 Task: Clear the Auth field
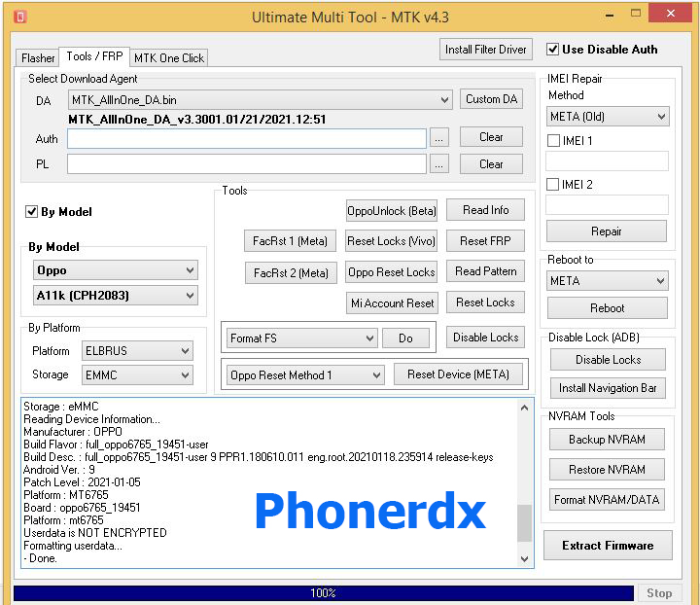pyautogui.click(x=491, y=137)
